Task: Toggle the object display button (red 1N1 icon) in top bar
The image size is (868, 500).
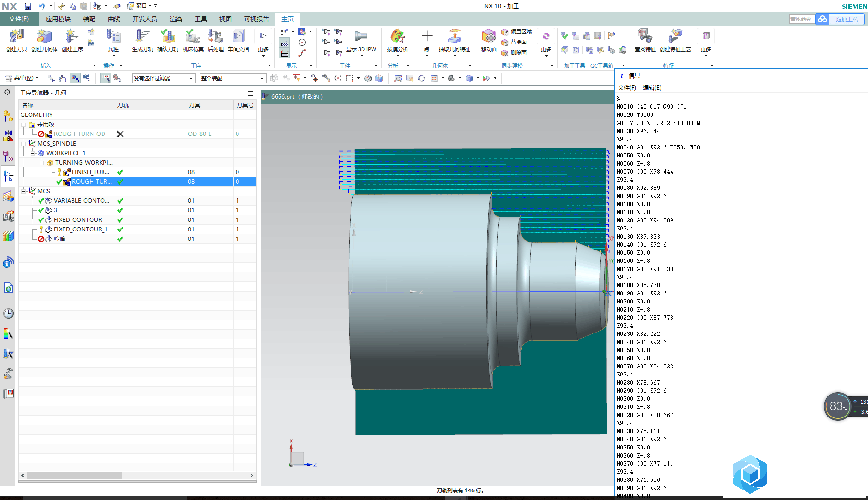Action: pos(105,78)
